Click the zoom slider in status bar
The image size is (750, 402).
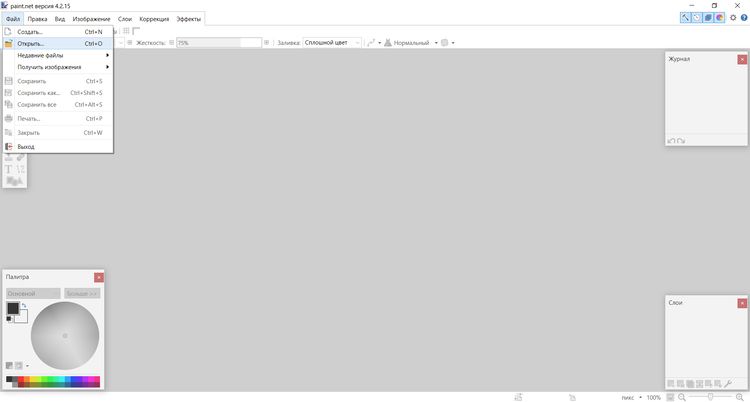pos(708,397)
